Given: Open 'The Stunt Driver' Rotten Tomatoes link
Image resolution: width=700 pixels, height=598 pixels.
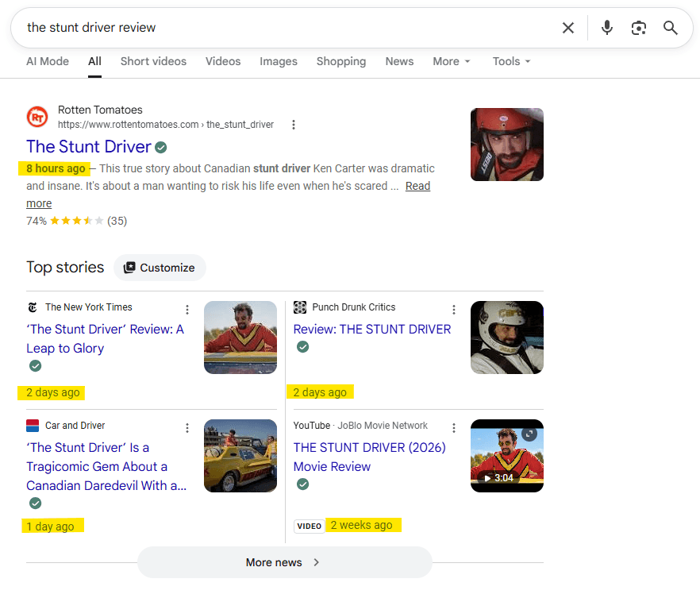Looking at the screenshot, I should [89, 146].
